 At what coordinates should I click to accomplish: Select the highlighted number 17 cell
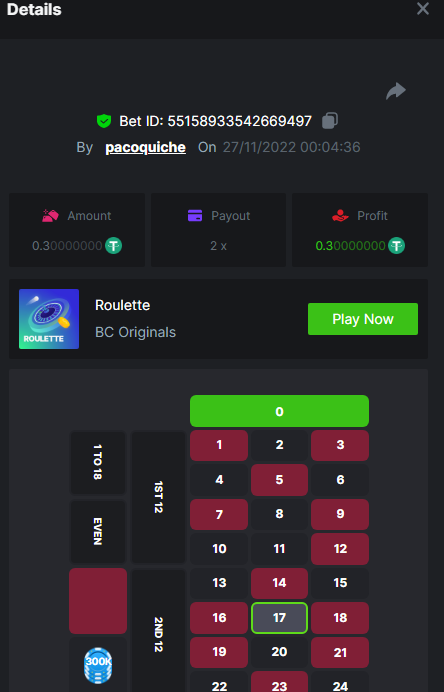click(x=279, y=618)
